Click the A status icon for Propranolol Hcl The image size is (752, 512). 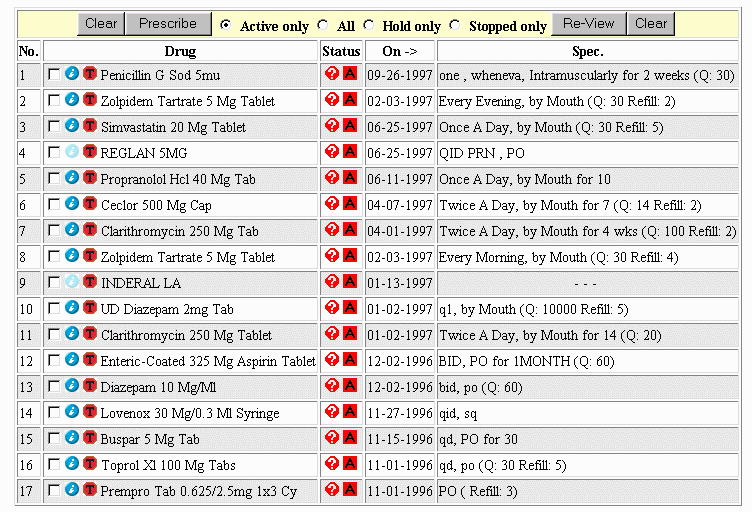point(350,178)
